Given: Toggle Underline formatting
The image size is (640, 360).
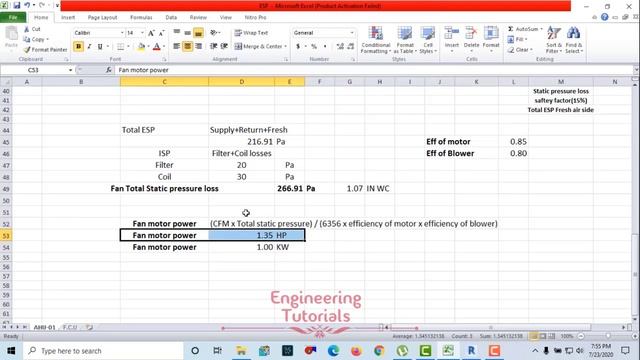Looking at the screenshot, I should (x=100, y=47).
